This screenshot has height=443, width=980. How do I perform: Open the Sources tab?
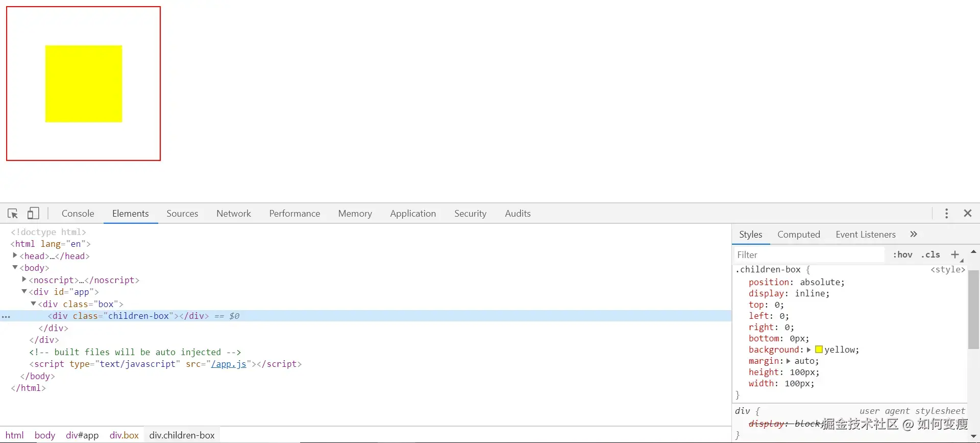coord(182,214)
